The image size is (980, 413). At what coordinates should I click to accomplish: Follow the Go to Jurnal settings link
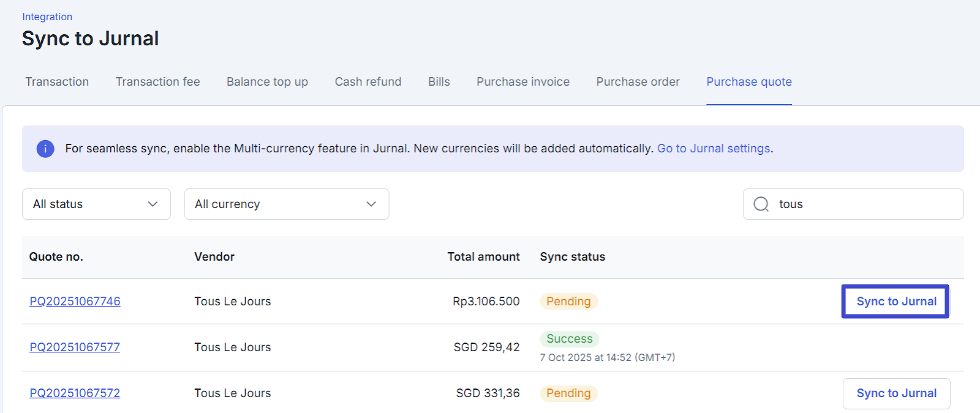click(714, 149)
